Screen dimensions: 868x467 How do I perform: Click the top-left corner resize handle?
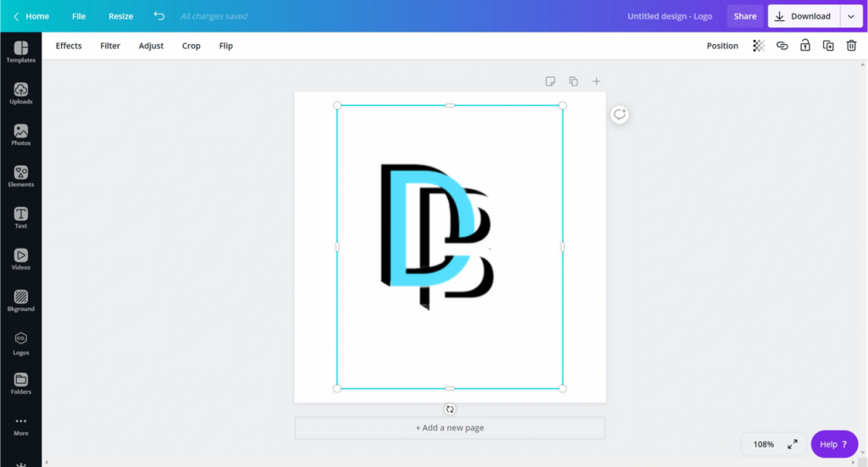(337, 106)
